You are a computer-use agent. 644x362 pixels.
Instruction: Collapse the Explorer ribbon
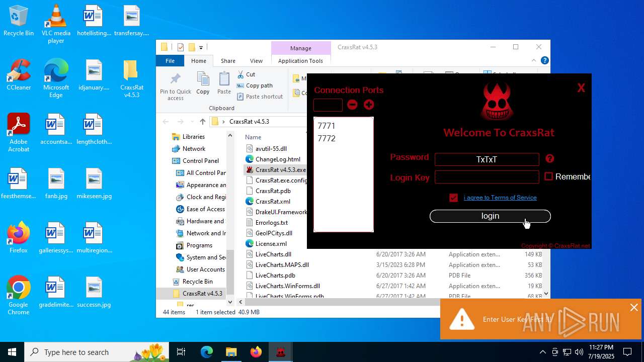(x=534, y=61)
